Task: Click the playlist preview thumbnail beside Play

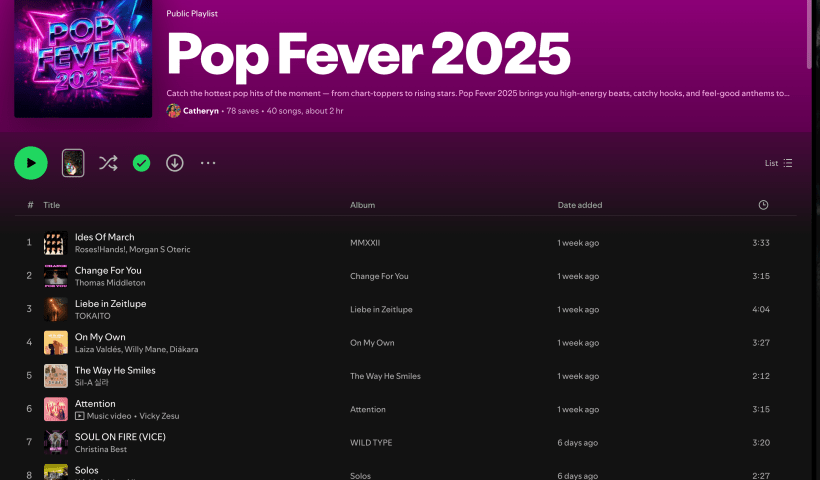Action: [73, 163]
